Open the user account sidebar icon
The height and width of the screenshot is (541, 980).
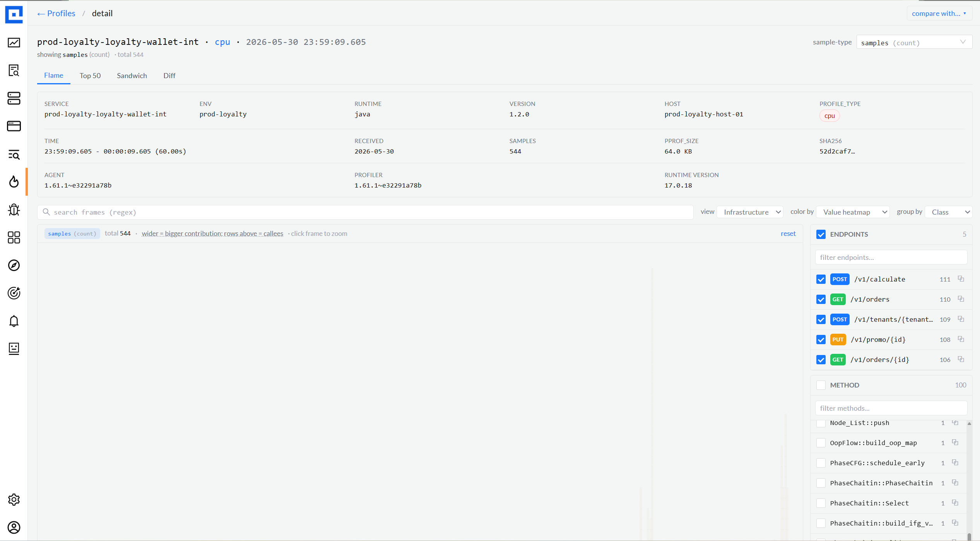pos(14,527)
